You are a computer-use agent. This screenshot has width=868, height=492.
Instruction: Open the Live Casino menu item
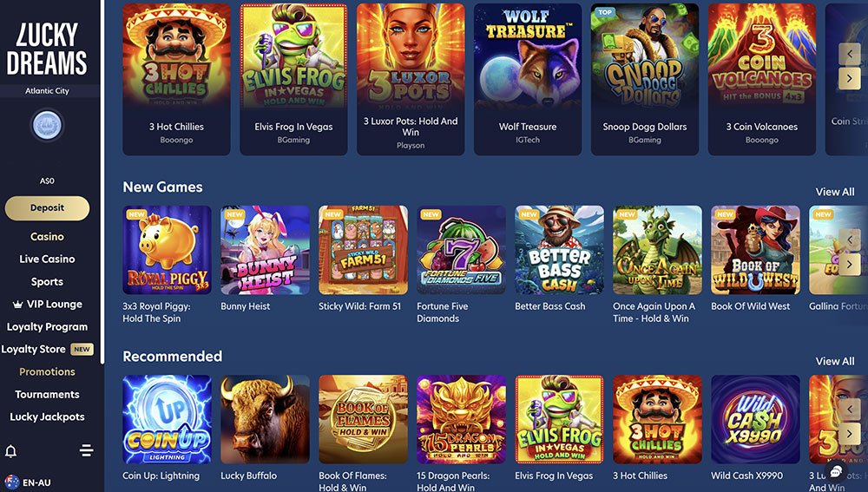click(47, 259)
